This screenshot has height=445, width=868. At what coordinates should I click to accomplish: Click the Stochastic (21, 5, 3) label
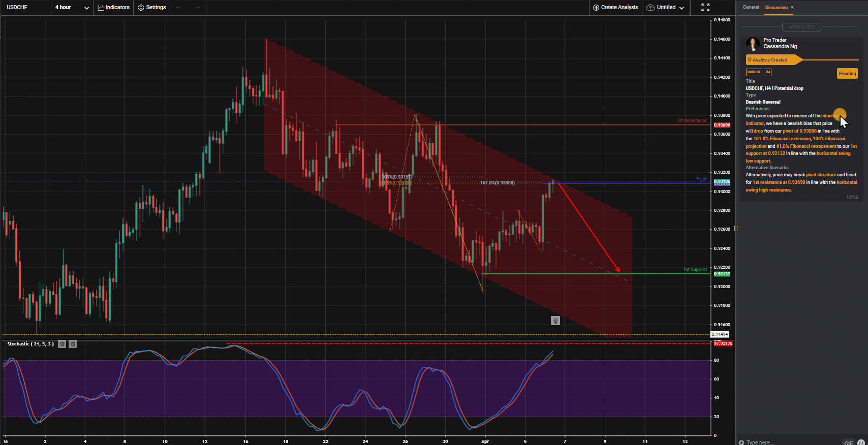(30, 344)
